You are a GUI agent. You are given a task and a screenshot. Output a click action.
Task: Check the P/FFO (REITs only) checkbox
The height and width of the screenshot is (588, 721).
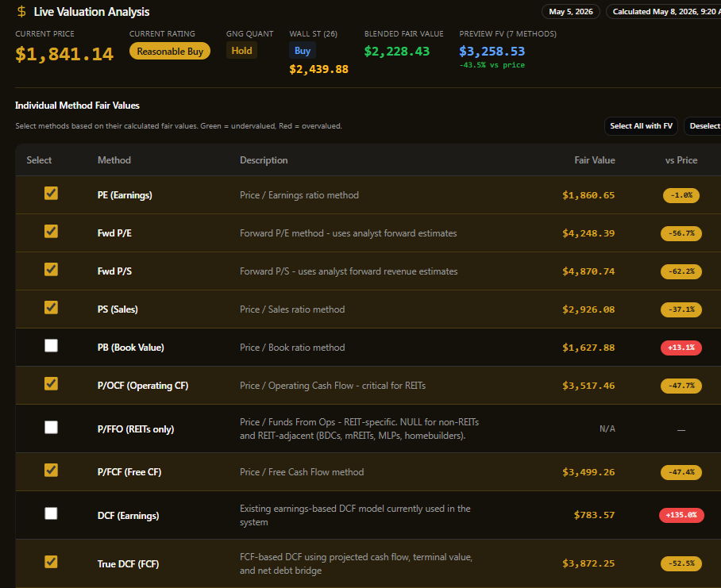click(x=51, y=427)
